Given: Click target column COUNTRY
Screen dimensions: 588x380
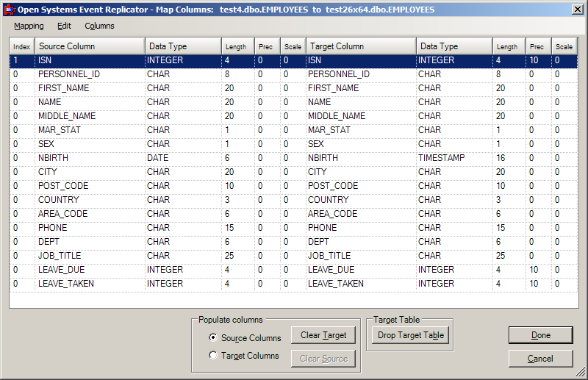Looking at the screenshot, I should pos(328,200).
